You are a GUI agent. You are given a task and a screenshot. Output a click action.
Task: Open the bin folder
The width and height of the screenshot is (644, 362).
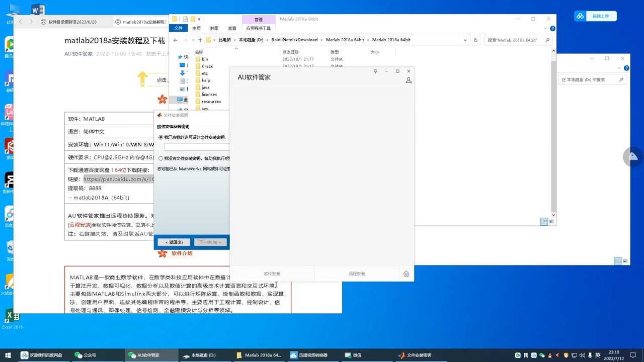point(205,59)
